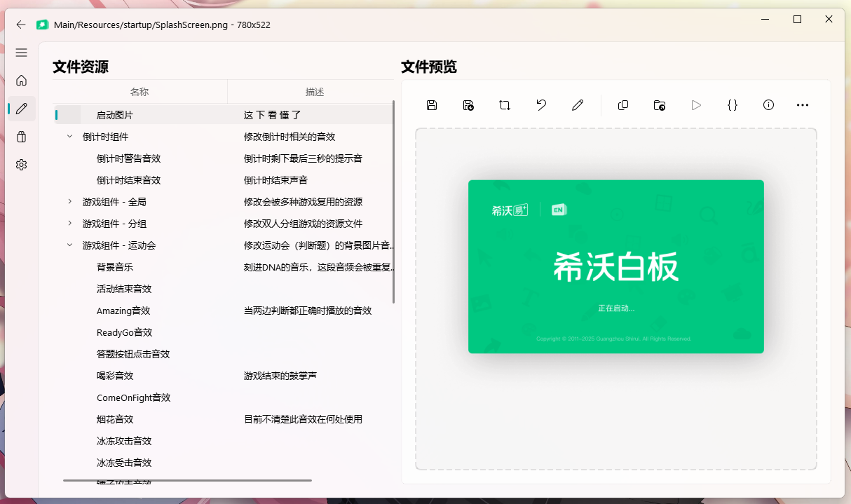This screenshot has height=504, width=851.
Task: Click the horizontal scrollbar under resource list
Action: click(x=187, y=480)
